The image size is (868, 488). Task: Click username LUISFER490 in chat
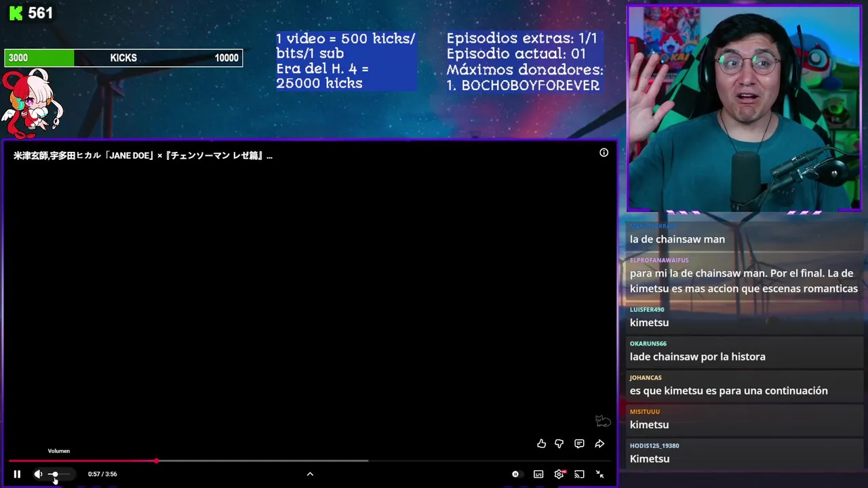(x=647, y=310)
